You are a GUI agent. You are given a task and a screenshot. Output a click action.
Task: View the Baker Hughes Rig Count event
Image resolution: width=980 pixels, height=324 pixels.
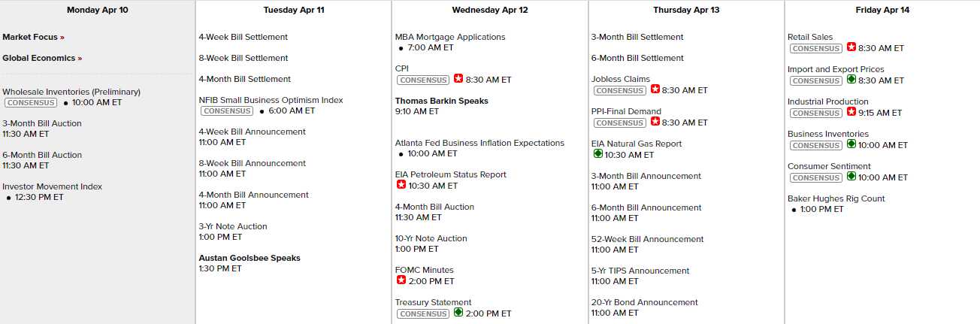[836, 198]
